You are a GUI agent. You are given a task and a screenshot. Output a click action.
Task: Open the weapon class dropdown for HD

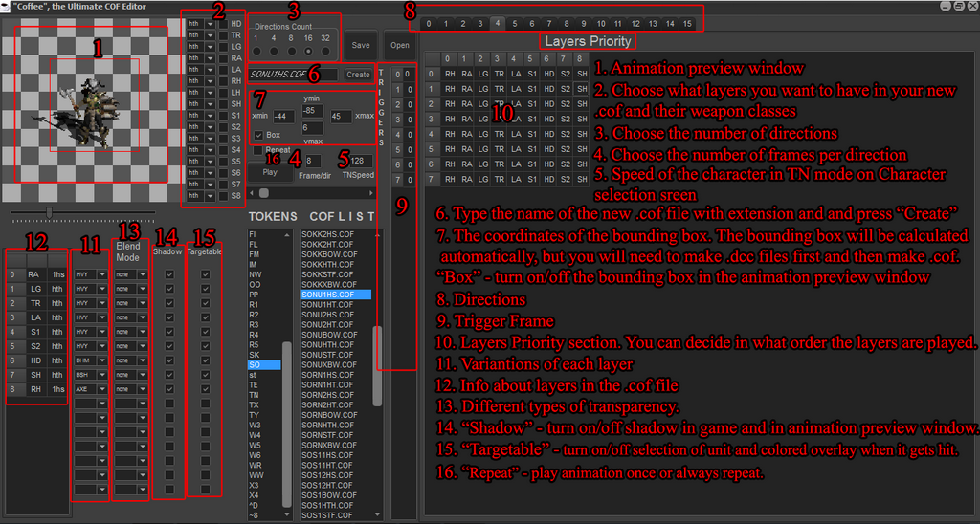(x=210, y=24)
